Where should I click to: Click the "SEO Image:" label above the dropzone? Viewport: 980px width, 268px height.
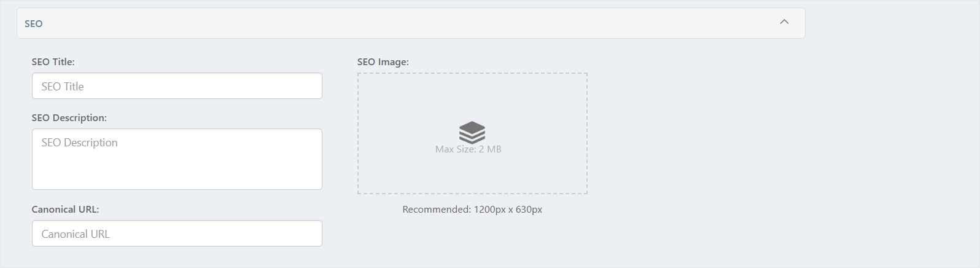(383, 62)
